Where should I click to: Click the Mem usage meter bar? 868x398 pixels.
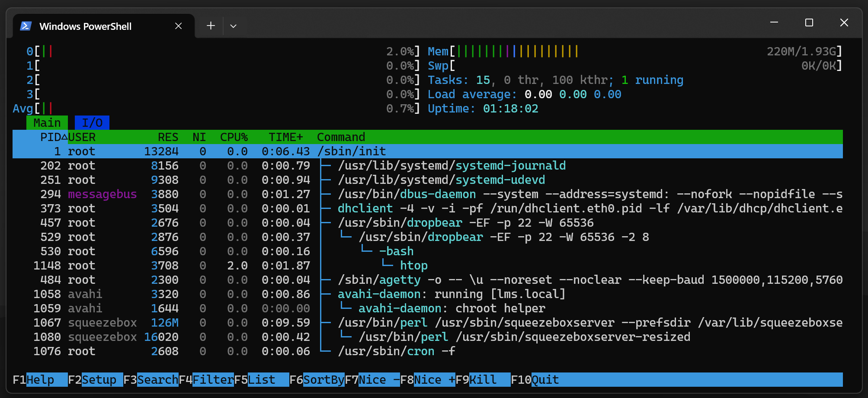point(518,51)
